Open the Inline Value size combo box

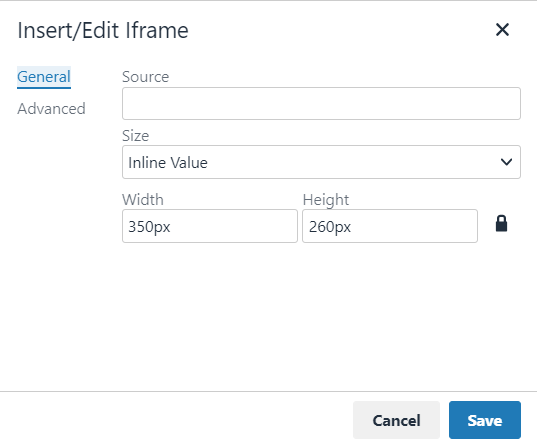321,162
